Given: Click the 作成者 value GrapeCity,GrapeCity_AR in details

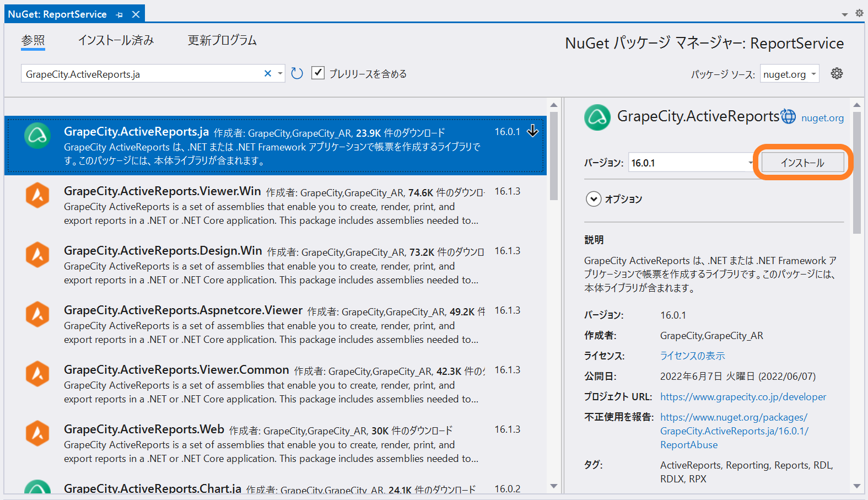Looking at the screenshot, I should [x=711, y=336].
